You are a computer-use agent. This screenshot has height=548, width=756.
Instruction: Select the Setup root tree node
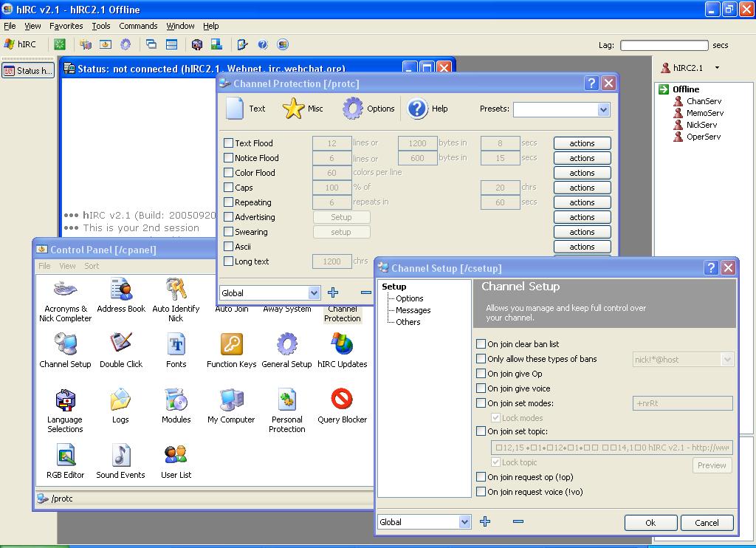pos(394,287)
